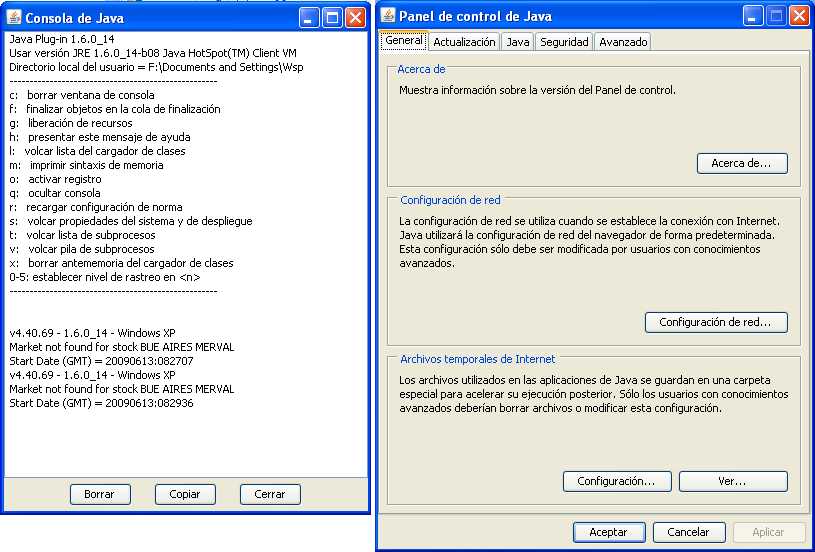The width and height of the screenshot is (815, 552).
Task: Switch to the Seguridad tab
Action: 564,42
